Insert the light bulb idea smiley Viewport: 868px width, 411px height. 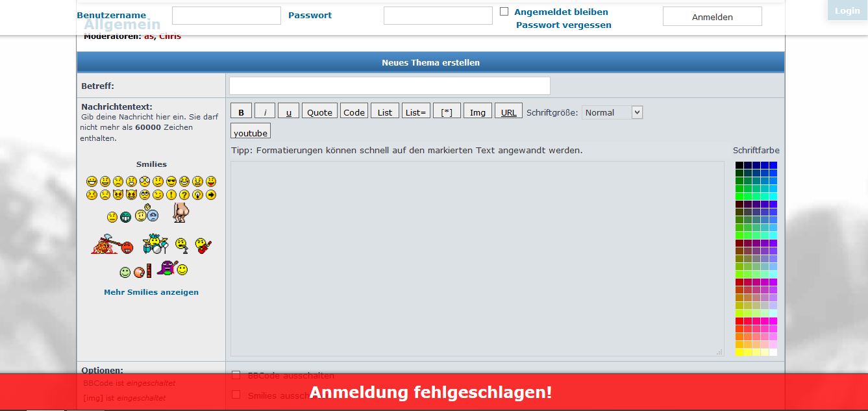click(x=198, y=195)
